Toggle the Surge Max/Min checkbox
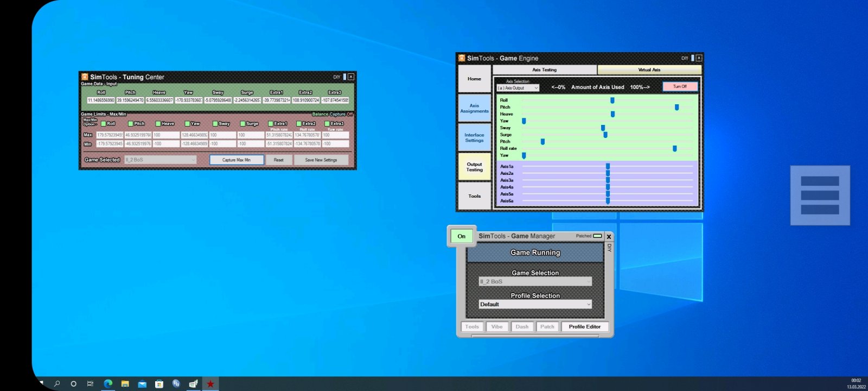Image resolution: width=868 pixels, height=391 pixels. pyautogui.click(x=243, y=123)
